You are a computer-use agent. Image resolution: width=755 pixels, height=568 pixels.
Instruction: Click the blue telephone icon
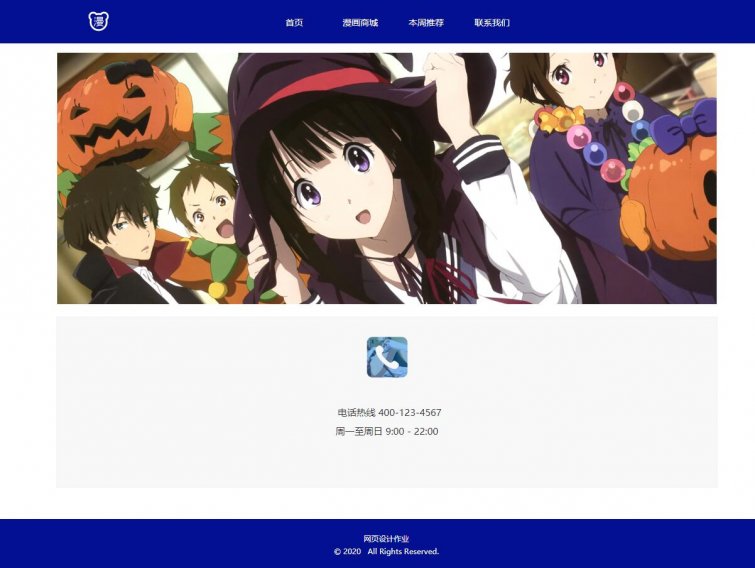click(x=387, y=357)
